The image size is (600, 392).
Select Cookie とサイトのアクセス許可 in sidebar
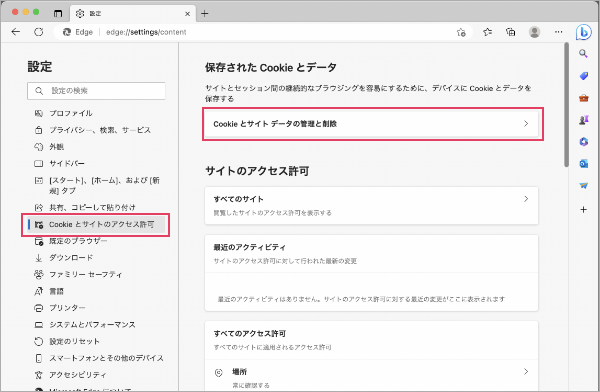(x=96, y=224)
